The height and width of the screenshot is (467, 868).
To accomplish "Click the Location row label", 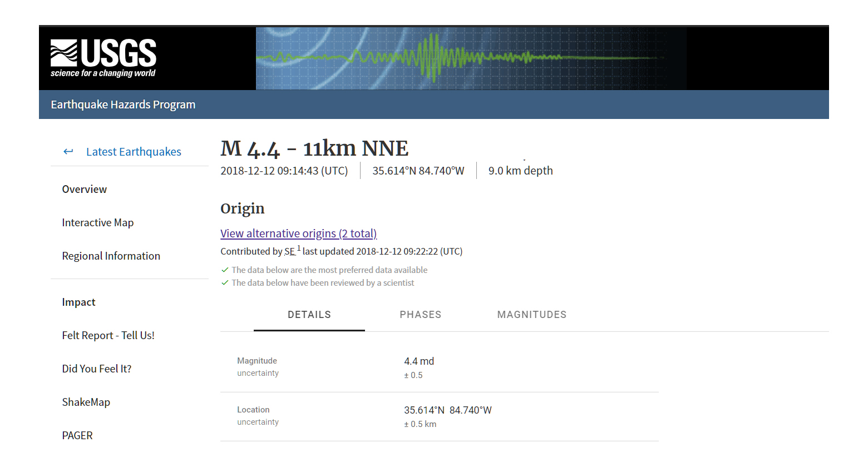I will 253,410.
